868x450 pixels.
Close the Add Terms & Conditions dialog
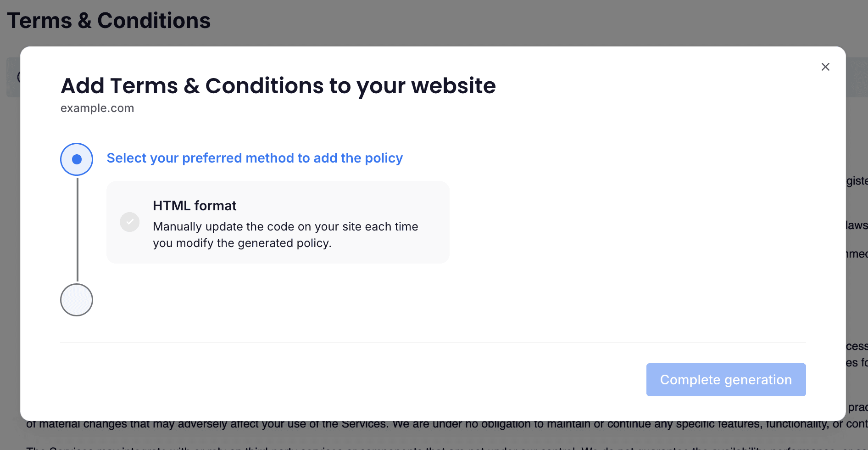point(825,67)
